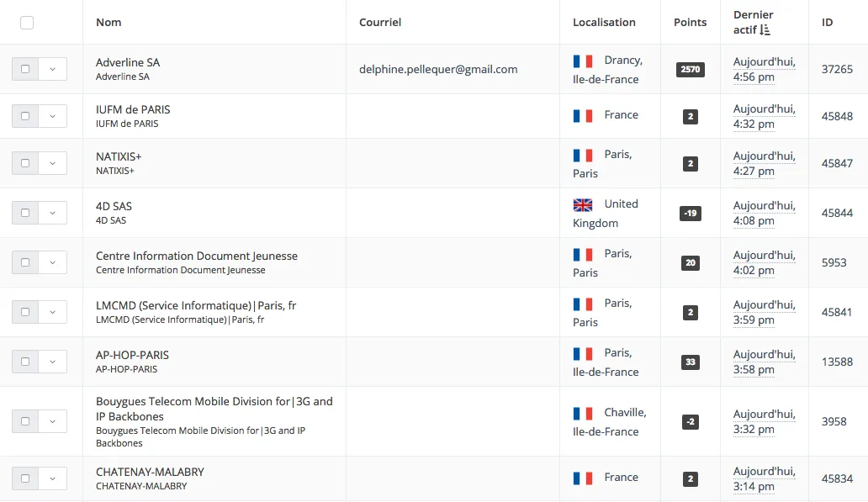This screenshot has width=868, height=502.
Task: Sort by the Nom column header
Action: point(108,22)
